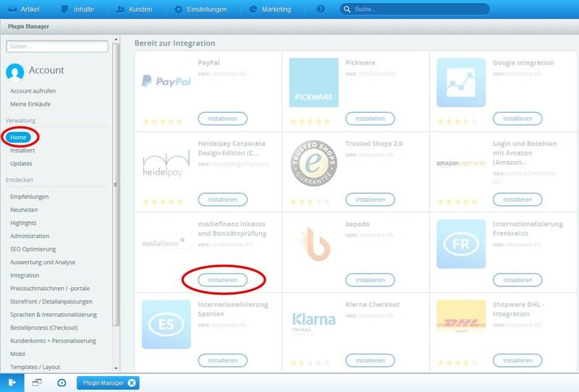Open Templates / Layout category

coord(35,367)
